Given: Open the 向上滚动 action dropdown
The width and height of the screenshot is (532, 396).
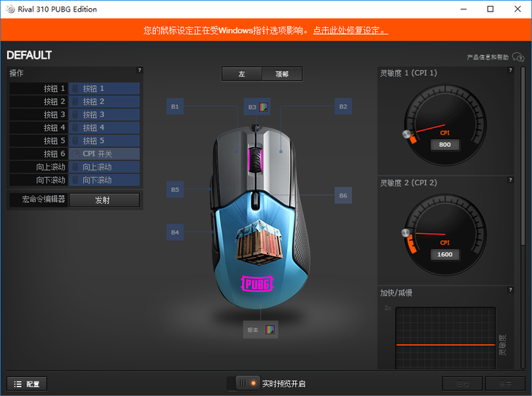Looking at the screenshot, I should pos(104,167).
